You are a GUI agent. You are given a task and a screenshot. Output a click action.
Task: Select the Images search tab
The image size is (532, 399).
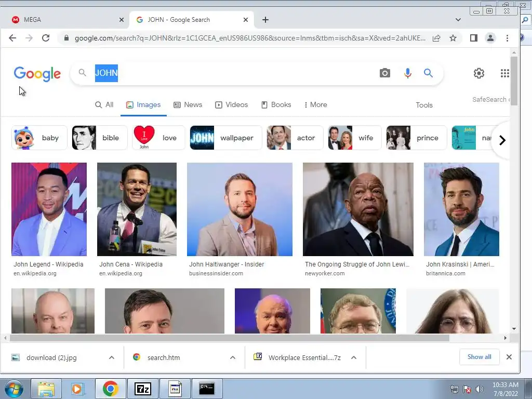143,104
